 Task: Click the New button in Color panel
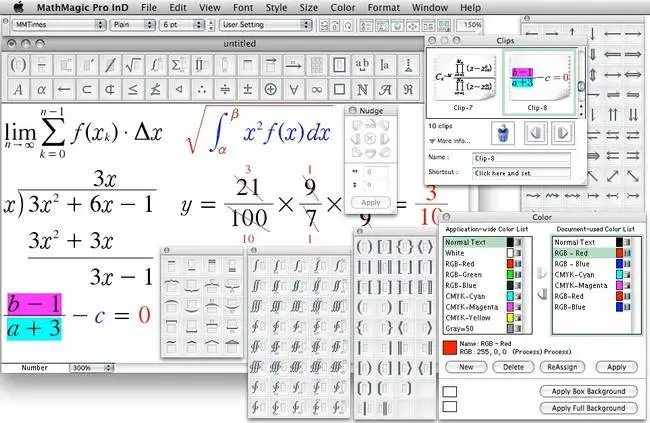[x=466, y=367]
